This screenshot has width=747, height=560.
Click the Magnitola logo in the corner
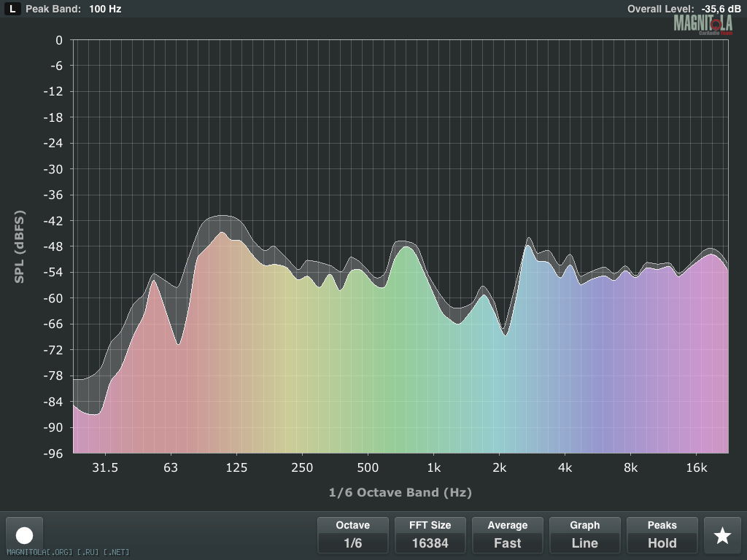tap(703, 24)
